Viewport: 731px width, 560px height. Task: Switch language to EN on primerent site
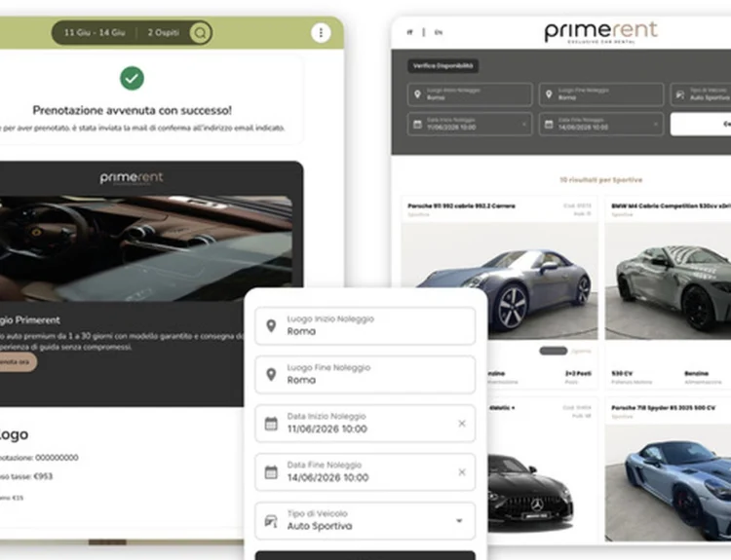[439, 32]
